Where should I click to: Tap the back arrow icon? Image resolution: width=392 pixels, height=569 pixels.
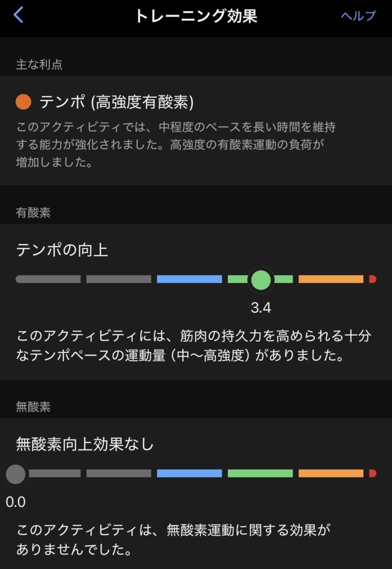tap(18, 15)
